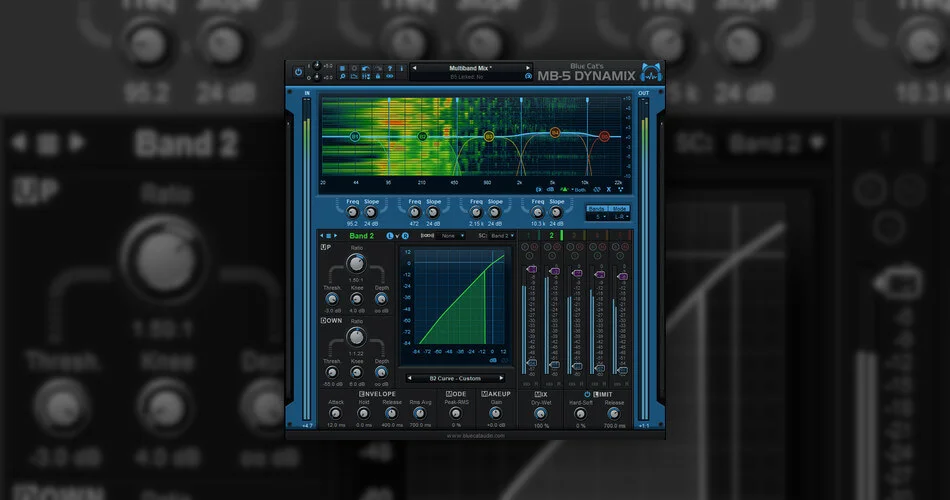This screenshot has height=500, width=950.
Task: Open the Bands count dropdown showing 5
Action: pos(598,216)
